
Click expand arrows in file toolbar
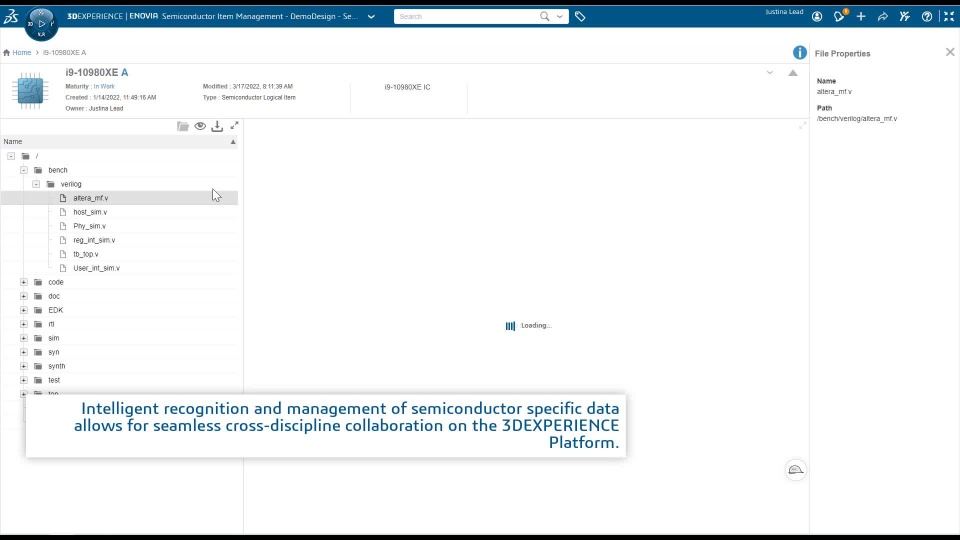pos(234,126)
